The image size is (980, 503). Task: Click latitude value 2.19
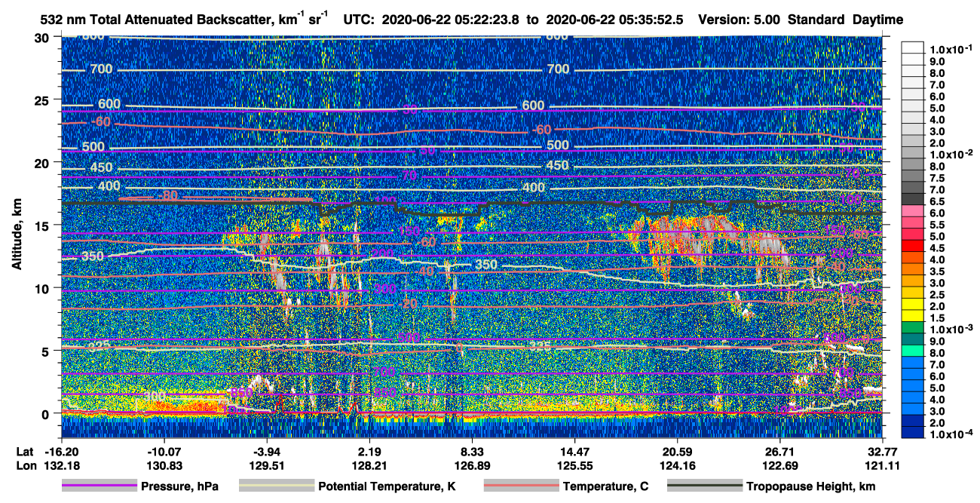(x=369, y=452)
